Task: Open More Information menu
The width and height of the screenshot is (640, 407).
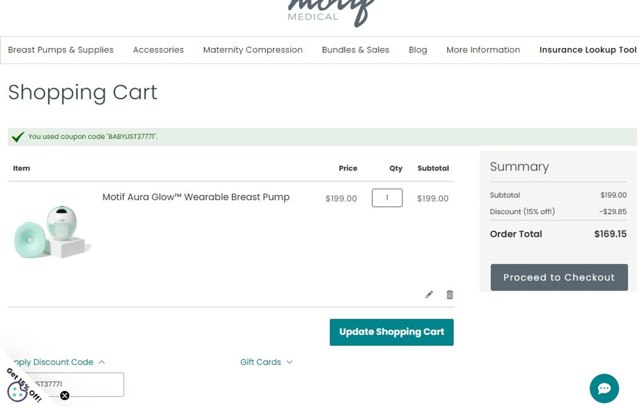Action: (x=483, y=50)
